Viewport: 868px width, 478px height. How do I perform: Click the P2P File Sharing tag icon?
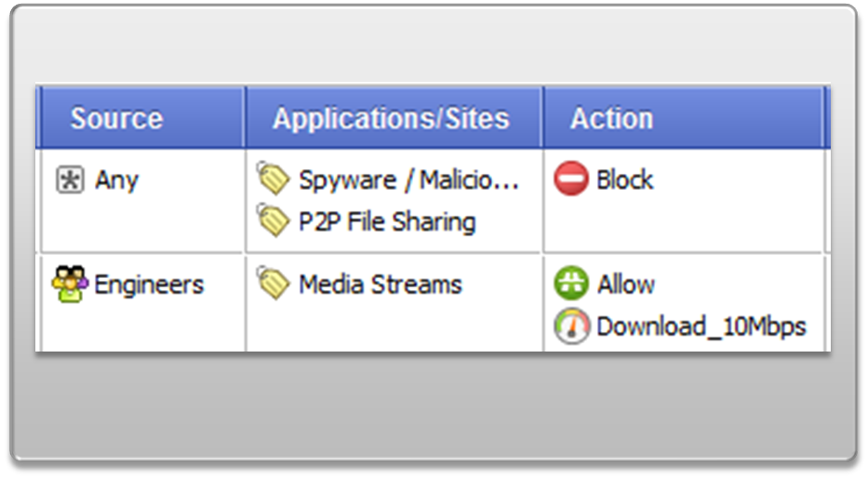point(273,220)
